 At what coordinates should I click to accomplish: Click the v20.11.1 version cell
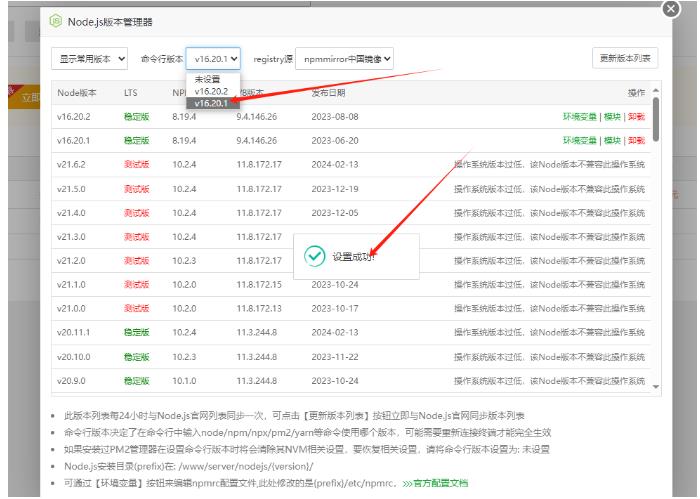point(74,333)
